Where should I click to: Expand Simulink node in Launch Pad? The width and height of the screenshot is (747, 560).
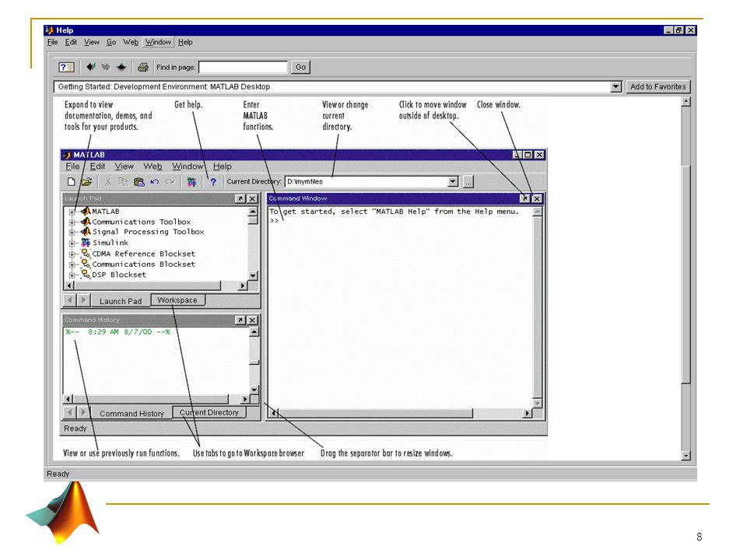click(72, 243)
